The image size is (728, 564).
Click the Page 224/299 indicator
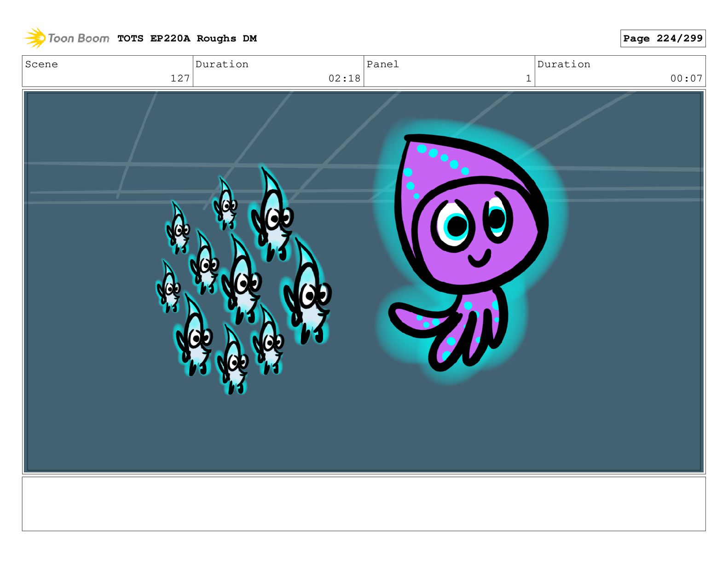(663, 39)
